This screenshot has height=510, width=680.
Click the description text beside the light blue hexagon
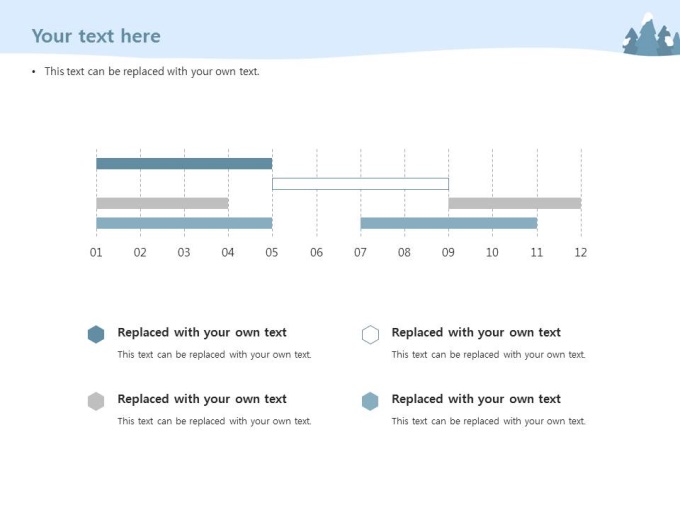pyautogui.click(x=489, y=421)
